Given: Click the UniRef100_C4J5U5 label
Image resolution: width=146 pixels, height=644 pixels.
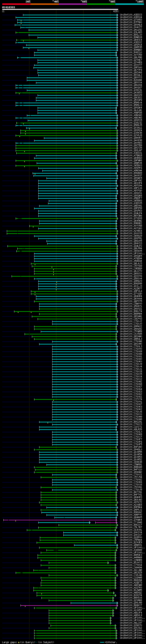Looking at the screenshot, I should [131, 334].
